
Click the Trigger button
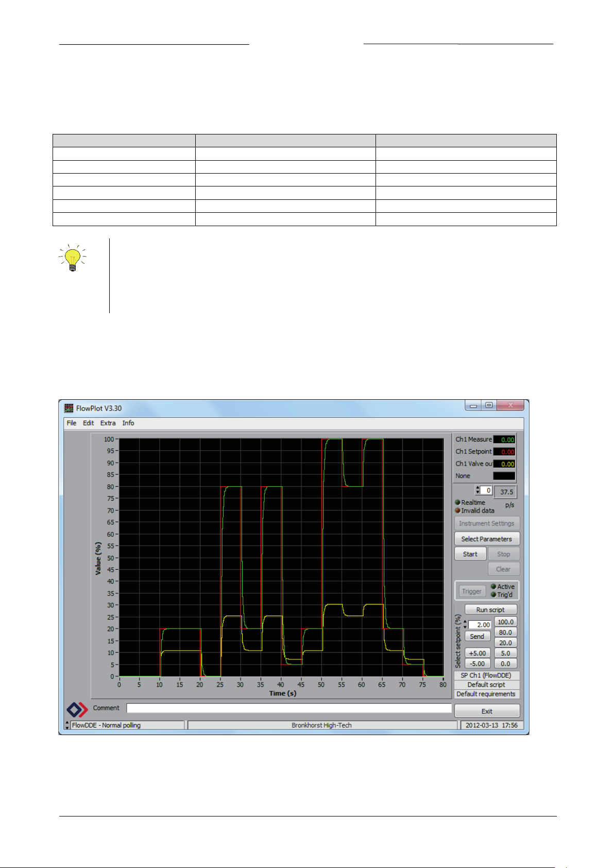point(472,591)
